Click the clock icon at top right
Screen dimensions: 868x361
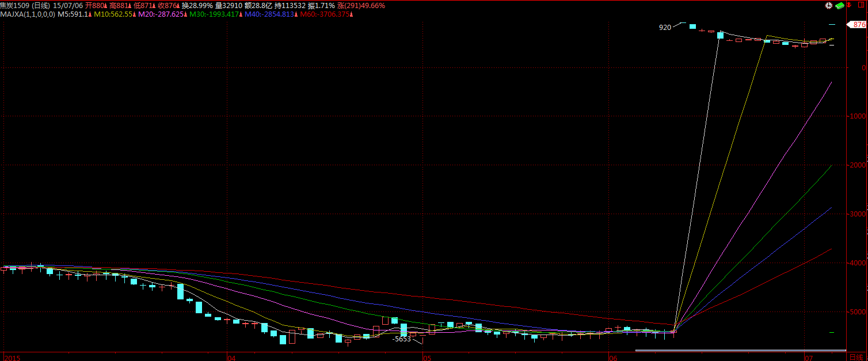(828, 5)
